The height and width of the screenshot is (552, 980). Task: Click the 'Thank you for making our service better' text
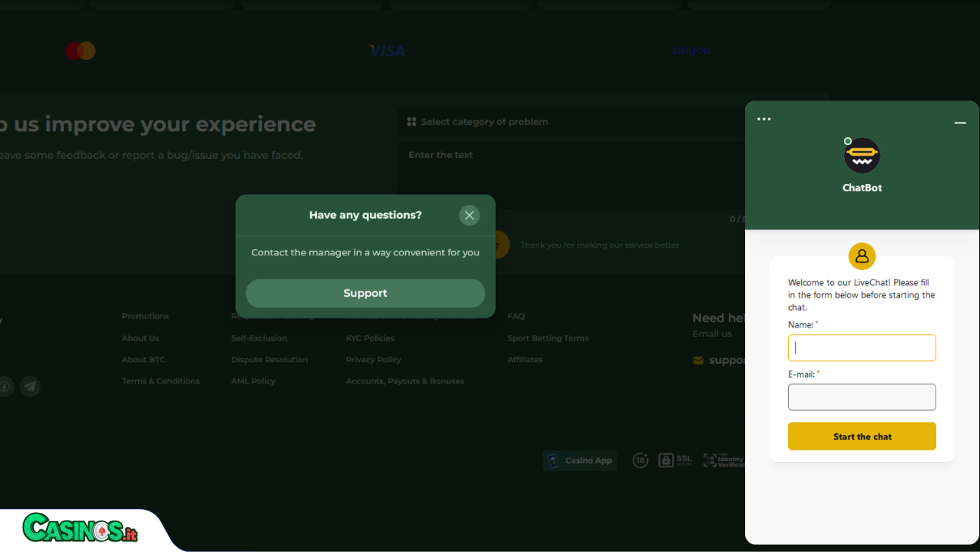pyautogui.click(x=599, y=245)
